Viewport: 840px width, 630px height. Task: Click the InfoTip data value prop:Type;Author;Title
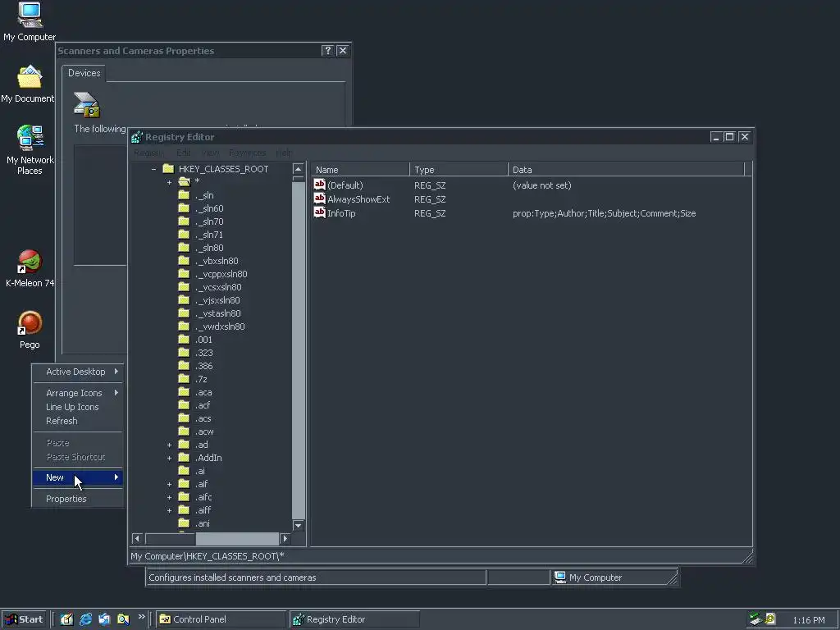pos(605,213)
